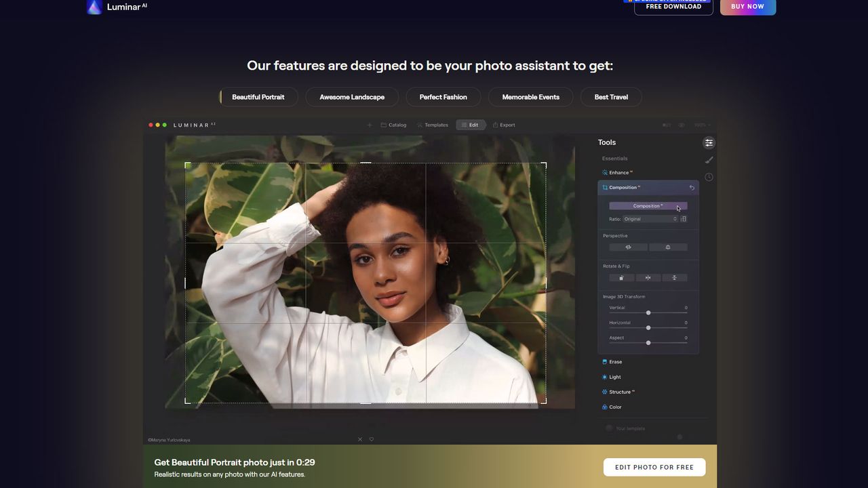Expand the Enhance tool
This screenshot has height=488, width=868.
click(x=617, y=173)
